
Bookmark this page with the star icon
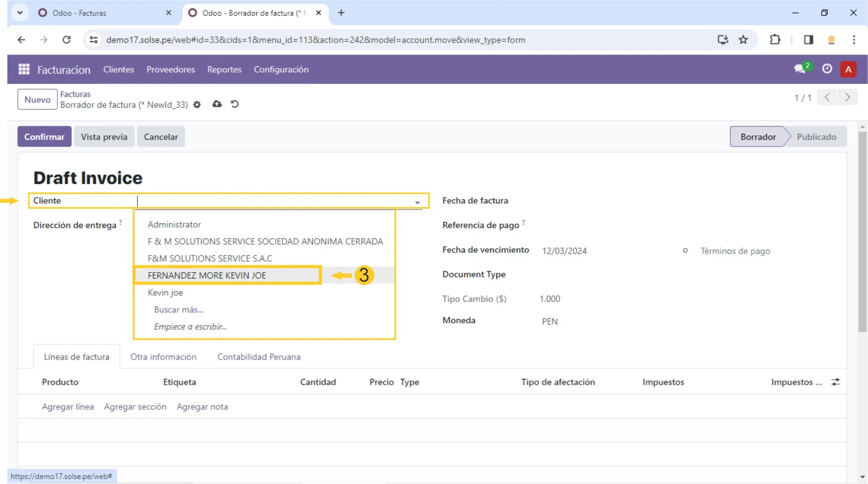[x=743, y=40]
